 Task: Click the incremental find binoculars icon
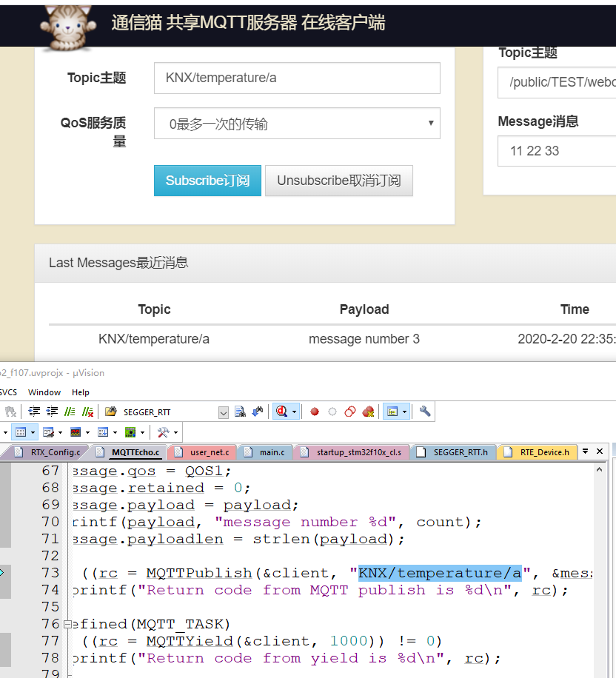[x=258, y=412]
